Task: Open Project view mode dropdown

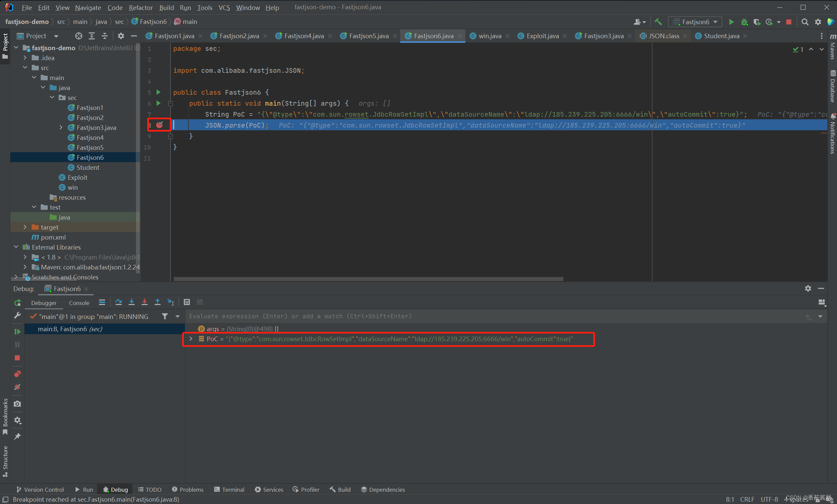Action: pyautogui.click(x=56, y=36)
